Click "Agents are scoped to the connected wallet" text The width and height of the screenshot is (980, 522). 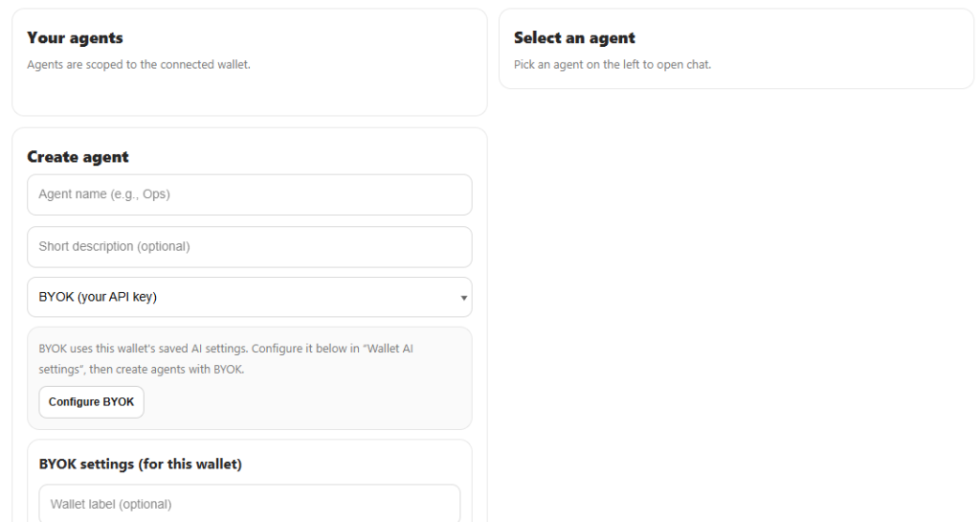(139, 65)
